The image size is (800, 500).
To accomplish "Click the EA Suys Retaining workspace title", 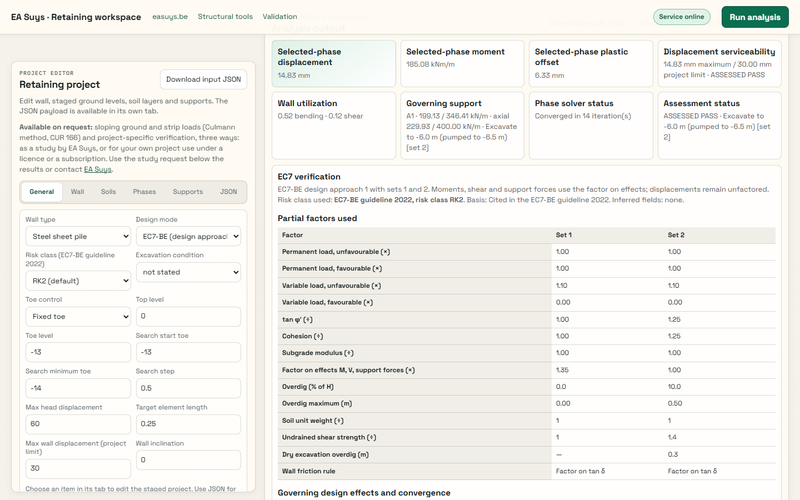I will (x=76, y=17).
